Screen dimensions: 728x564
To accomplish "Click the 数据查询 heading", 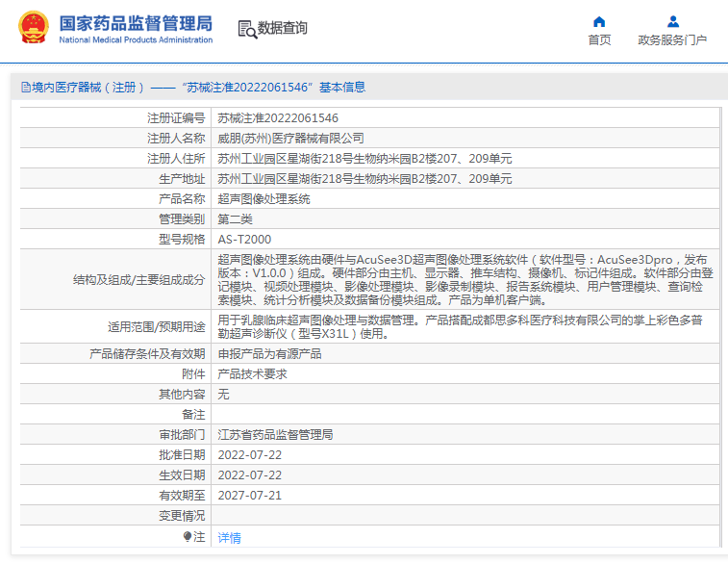I will pyautogui.click(x=283, y=28).
